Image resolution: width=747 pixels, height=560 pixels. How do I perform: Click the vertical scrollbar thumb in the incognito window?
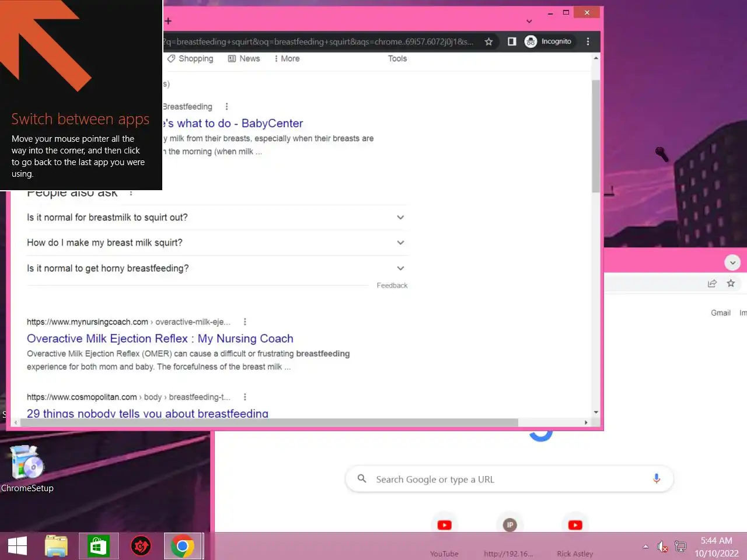tap(596, 136)
